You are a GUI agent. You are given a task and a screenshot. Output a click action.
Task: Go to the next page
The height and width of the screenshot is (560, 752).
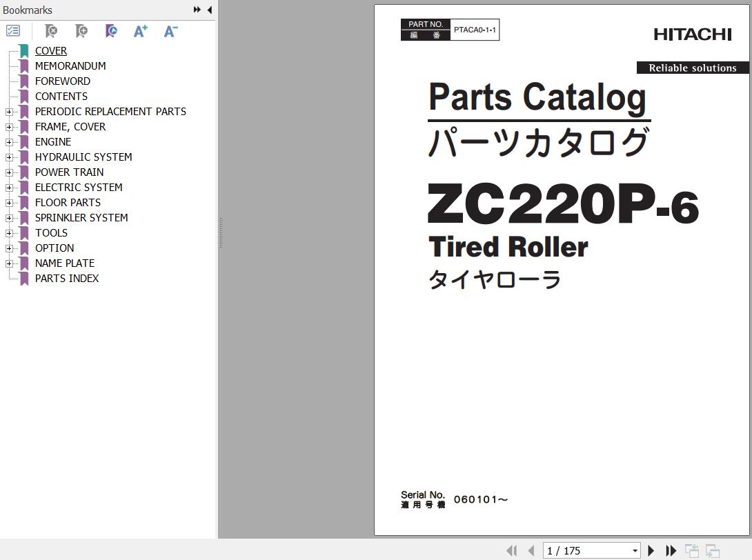(x=651, y=551)
